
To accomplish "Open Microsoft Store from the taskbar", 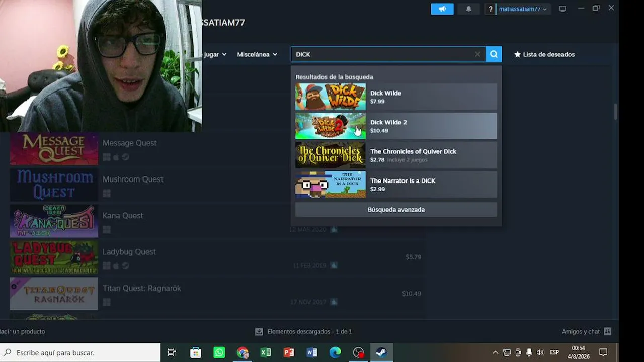I will pyautogui.click(x=196, y=352).
